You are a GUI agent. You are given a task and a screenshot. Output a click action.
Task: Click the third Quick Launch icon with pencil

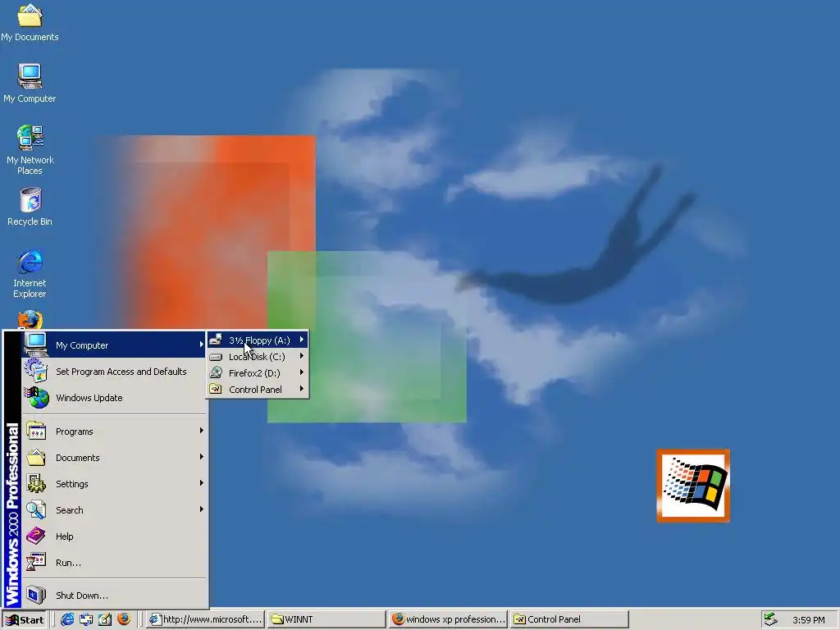click(x=105, y=619)
